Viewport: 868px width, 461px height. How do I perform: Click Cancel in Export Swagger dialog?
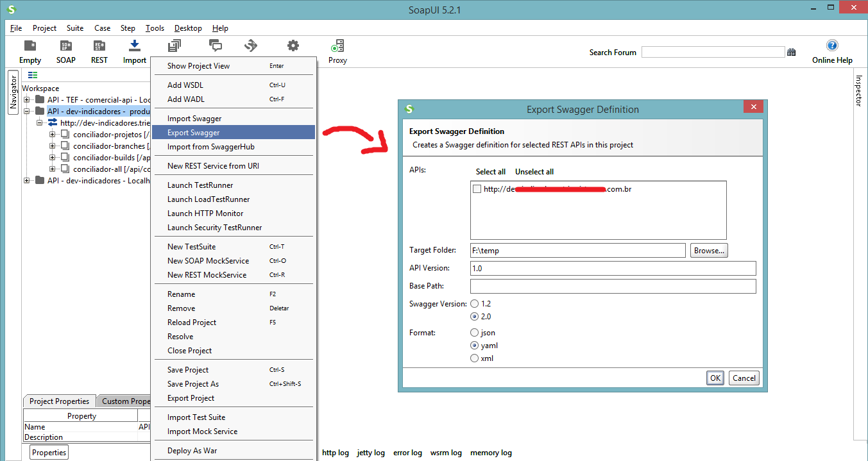tap(744, 378)
